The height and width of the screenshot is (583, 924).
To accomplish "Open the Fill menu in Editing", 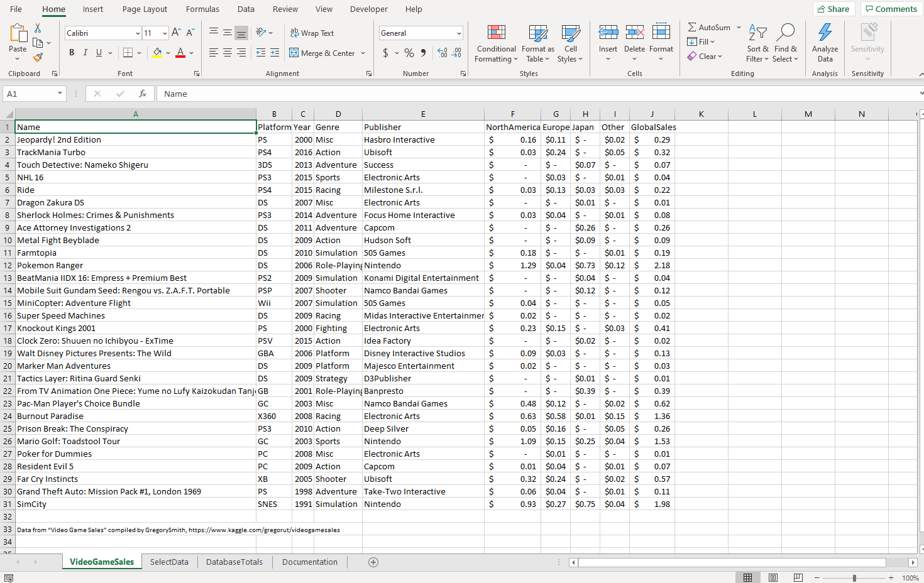I will pos(701,42).
